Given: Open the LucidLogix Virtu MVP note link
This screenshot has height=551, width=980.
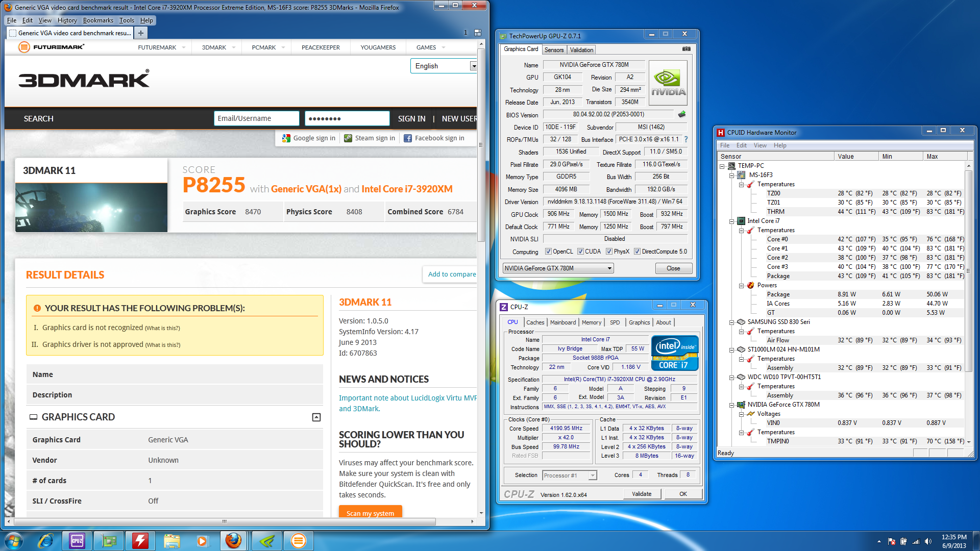Looking at the screenshot, I should [407, 403].
